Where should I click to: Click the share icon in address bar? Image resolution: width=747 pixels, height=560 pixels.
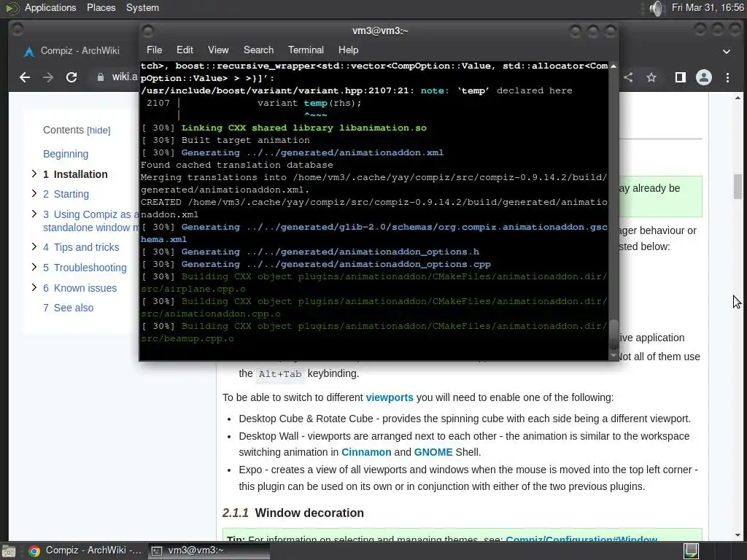pos(628,77)
